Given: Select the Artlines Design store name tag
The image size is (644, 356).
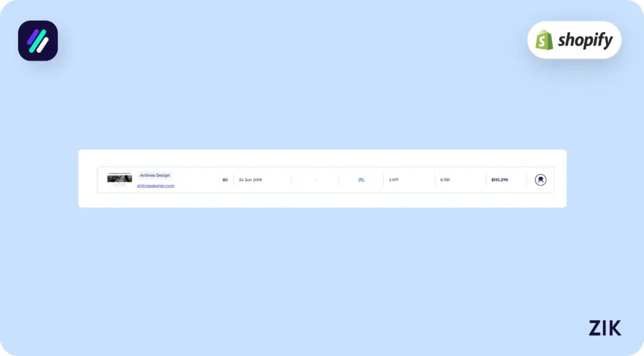Looking at the screenshot, I should pyautogui.click(x=155, y=175).
